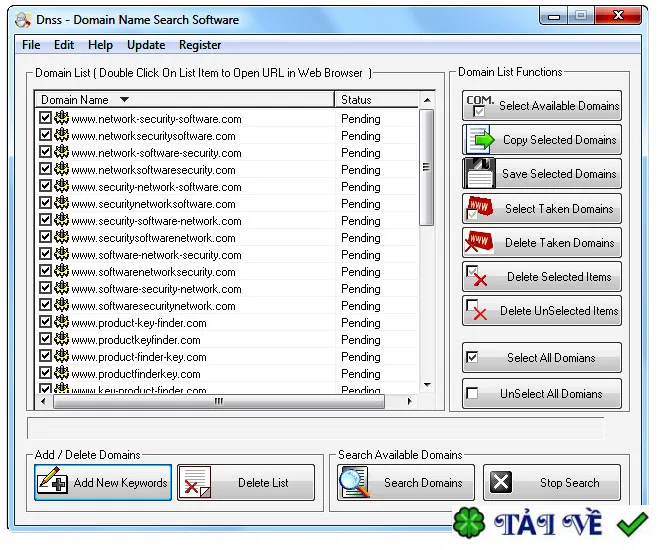The height and width of the screenshot is (550, 660).
Task: Select www.security-software-network.com row text
Action: click(x=156, y=221)
